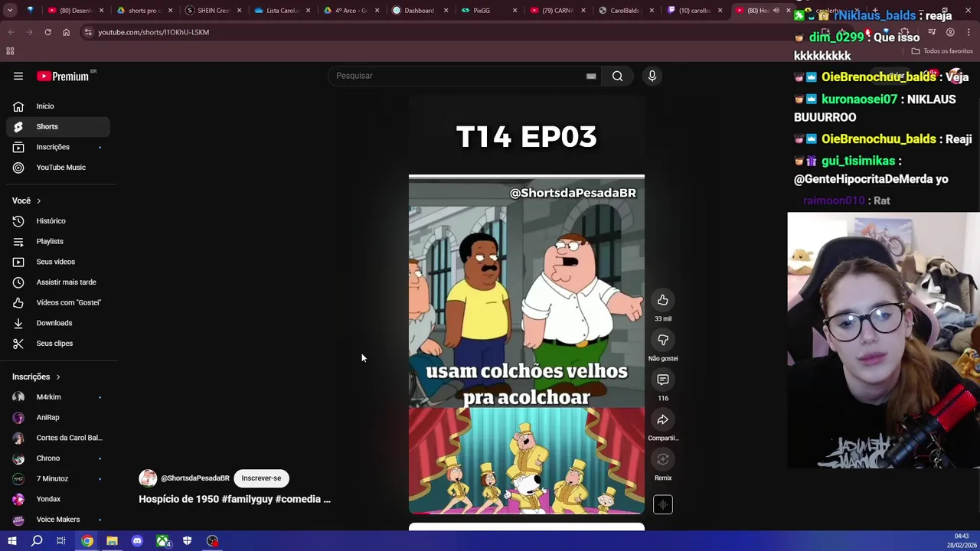Open YouTube Music from sidebar
The height and width of the screenshot is (551, 980).
[x=58, y=168]
